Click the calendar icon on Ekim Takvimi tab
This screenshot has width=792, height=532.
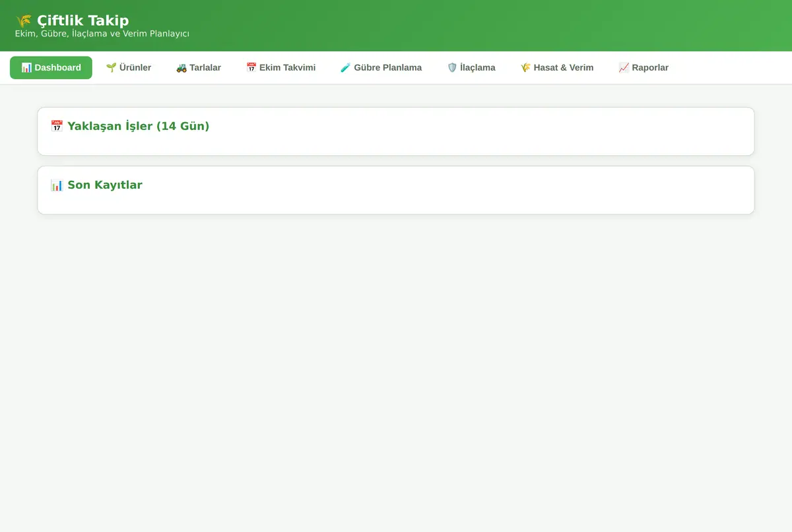pos(251,67)
